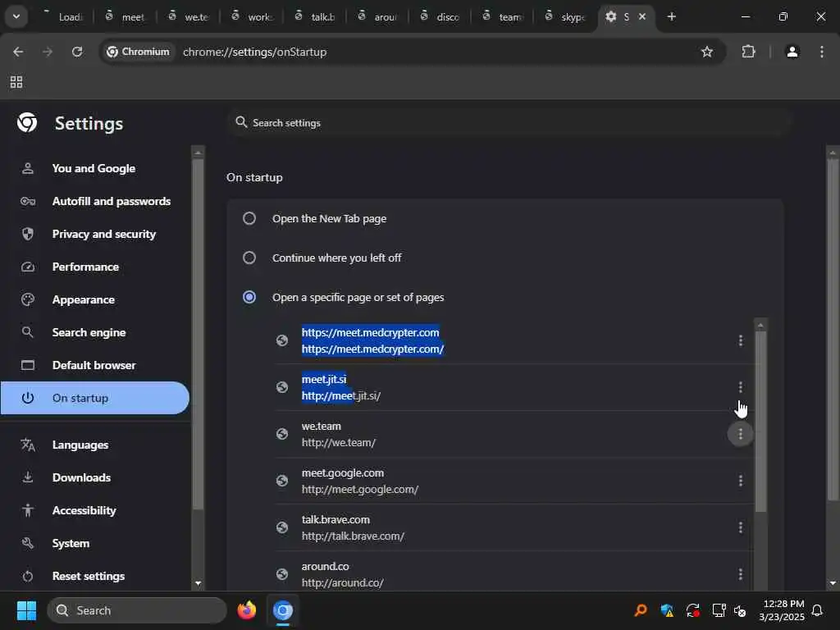This screenshot has height=630, width=840.
Task: Open more actions for meet.medcrypter.com entry
Action: point(741,340)
